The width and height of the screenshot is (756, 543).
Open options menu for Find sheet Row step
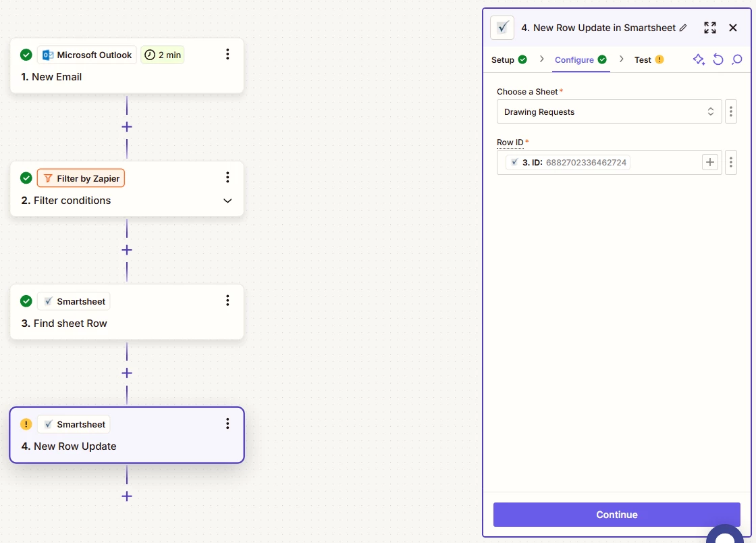(x=227, y=301)
